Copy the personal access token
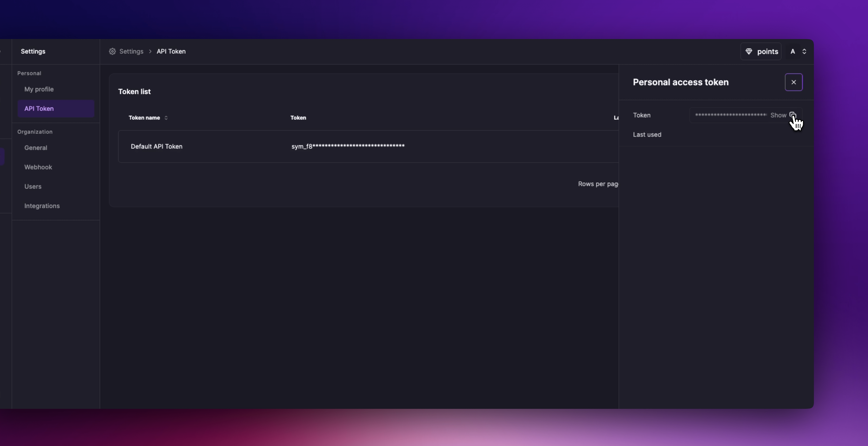The height and width of the screenshot is (446, 868). pos(792,115)
